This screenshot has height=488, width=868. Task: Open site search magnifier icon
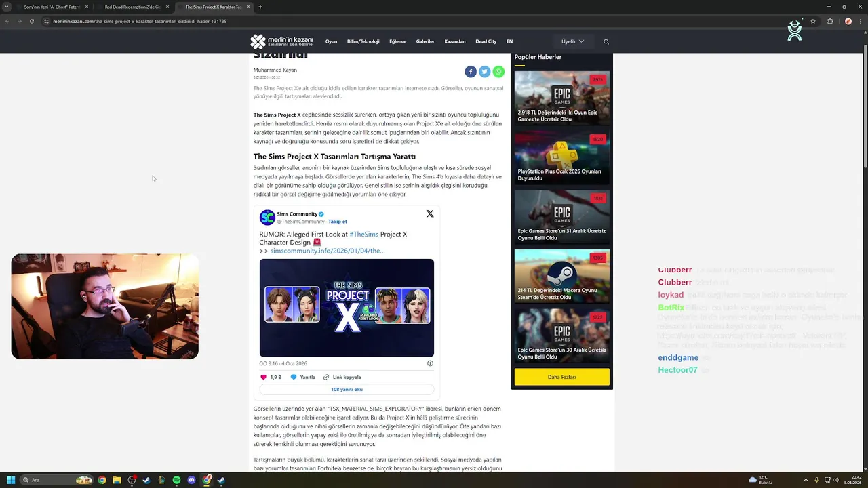606,41
